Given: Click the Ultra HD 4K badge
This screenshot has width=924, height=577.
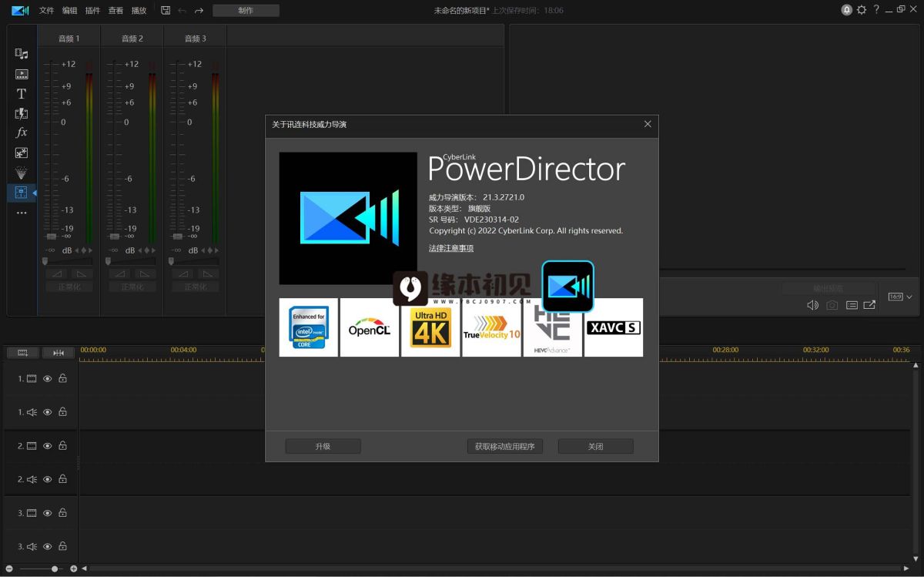Looking at the screenshot, I should coord(430,327).
